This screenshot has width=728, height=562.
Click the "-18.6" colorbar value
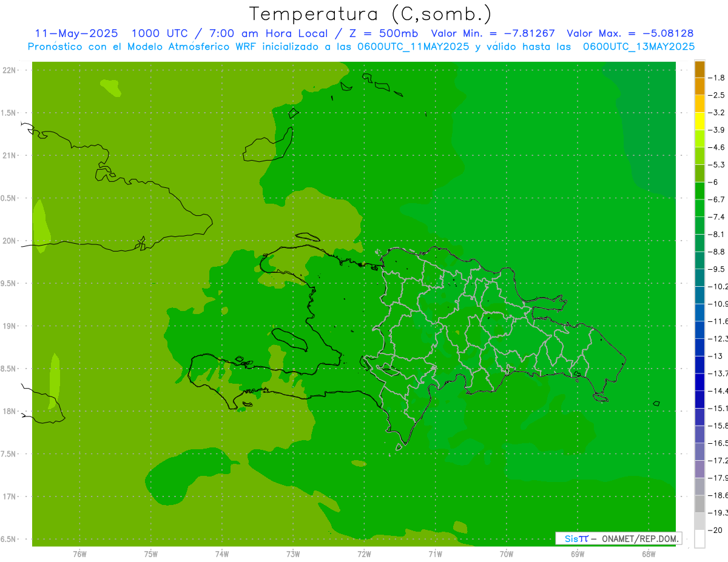(718, 495)
